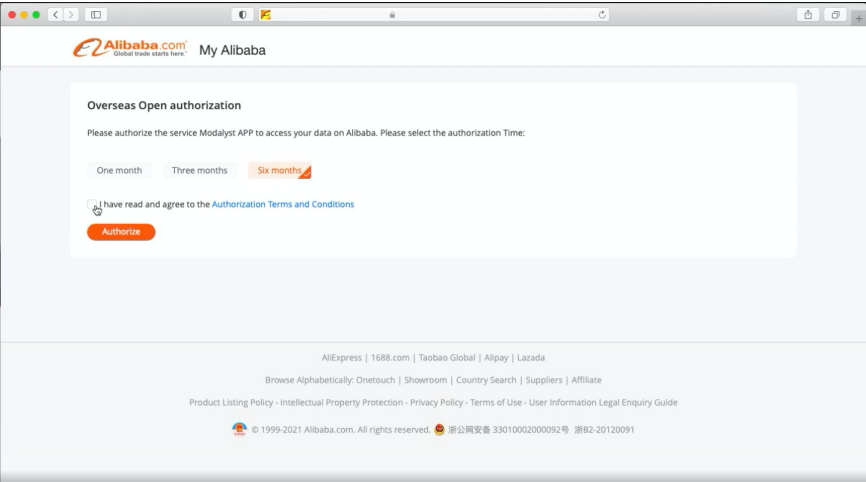Screen dimensions: 866x482
Task: Open the Terms of Use link
Action: pos(496,402)
